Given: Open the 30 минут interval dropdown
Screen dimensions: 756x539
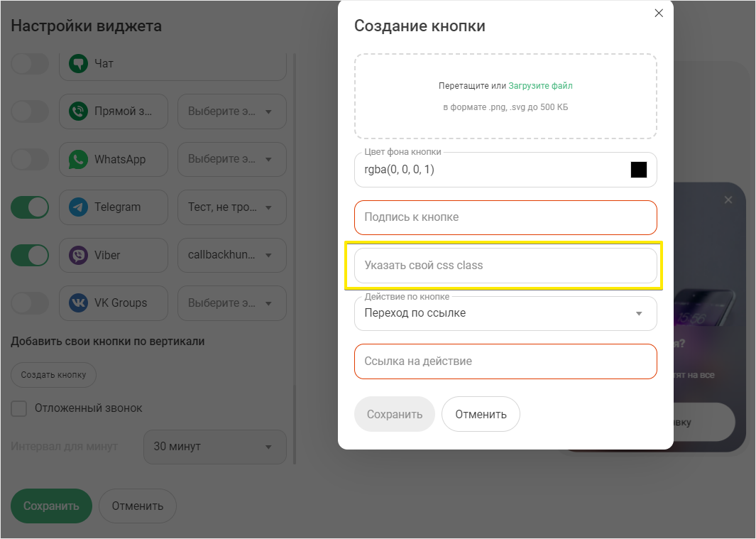Looking at the screenshot, I should click(215, 447).
